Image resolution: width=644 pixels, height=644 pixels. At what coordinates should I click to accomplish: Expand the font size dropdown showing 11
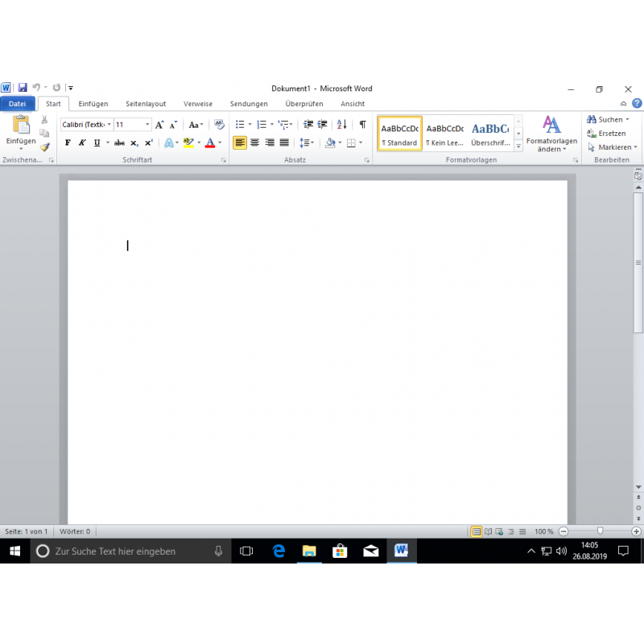[147, 125]
